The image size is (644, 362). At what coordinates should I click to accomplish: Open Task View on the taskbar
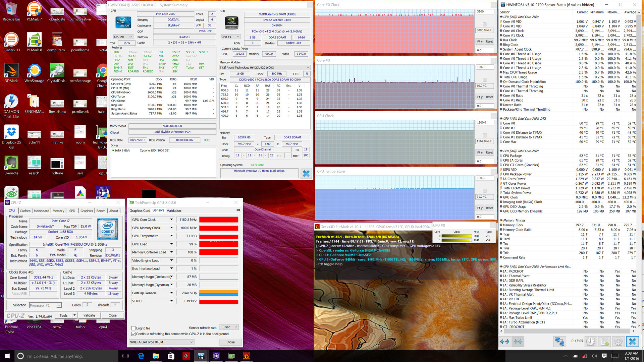pos(125,356)
